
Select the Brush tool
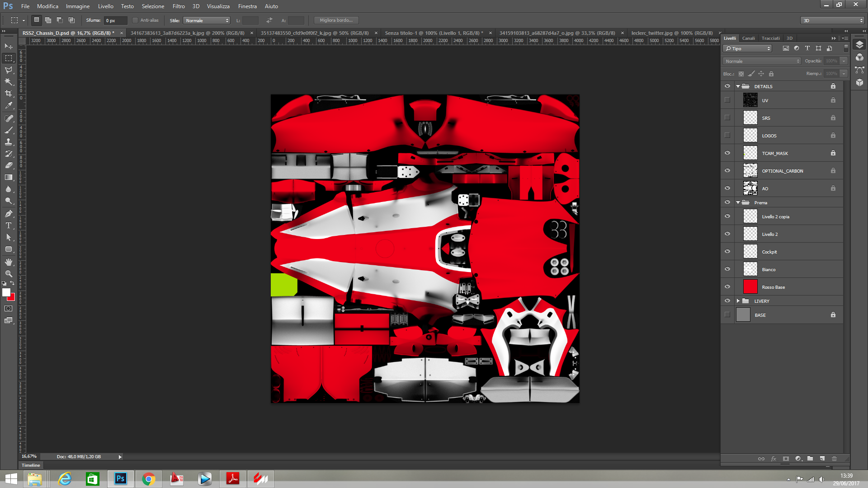click(9, 130)
